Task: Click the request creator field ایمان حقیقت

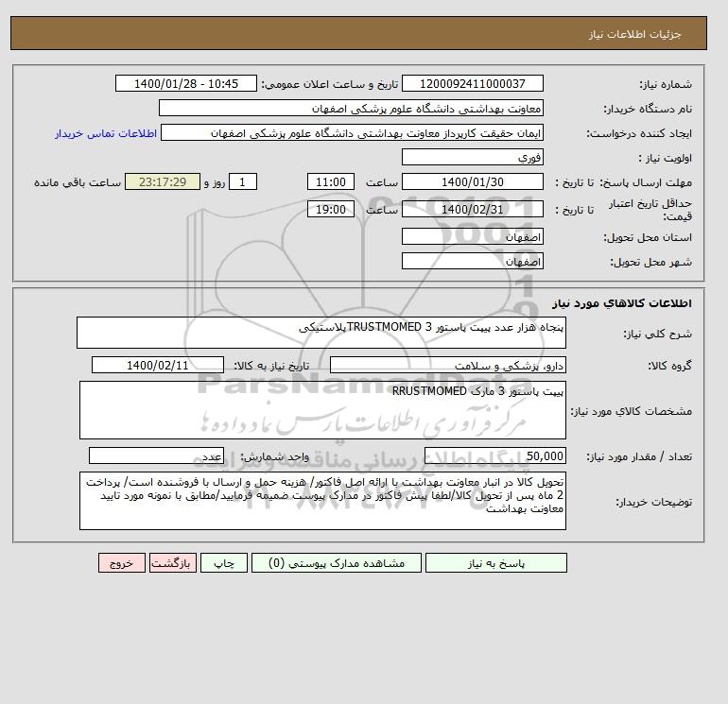Action: (352, 132)
